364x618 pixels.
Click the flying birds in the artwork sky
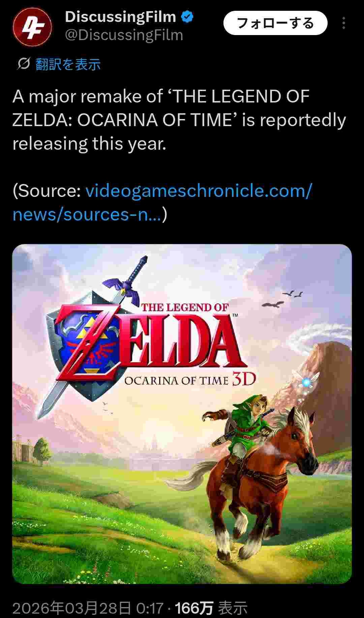[282, 299]
